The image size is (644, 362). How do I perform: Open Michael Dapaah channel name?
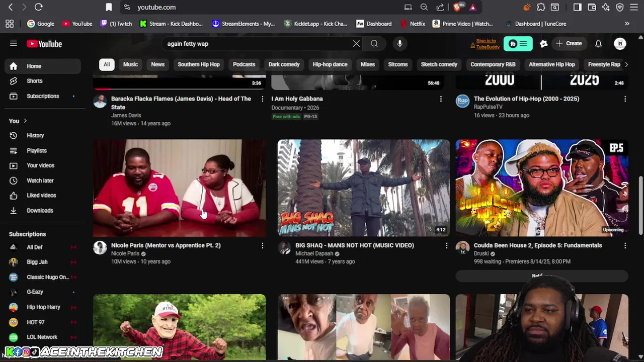pyautogui.click(x=314, y=253)
